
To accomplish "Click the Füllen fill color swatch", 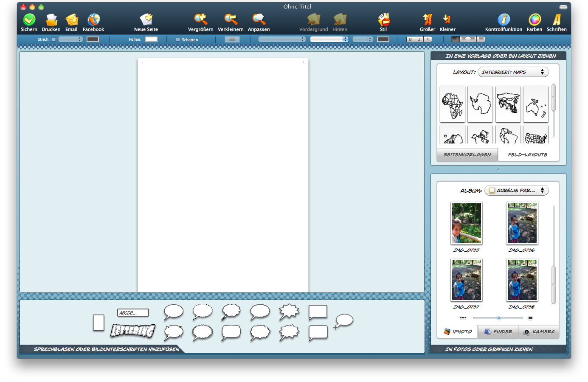I will pyautogui.click(x=151, y=39).
